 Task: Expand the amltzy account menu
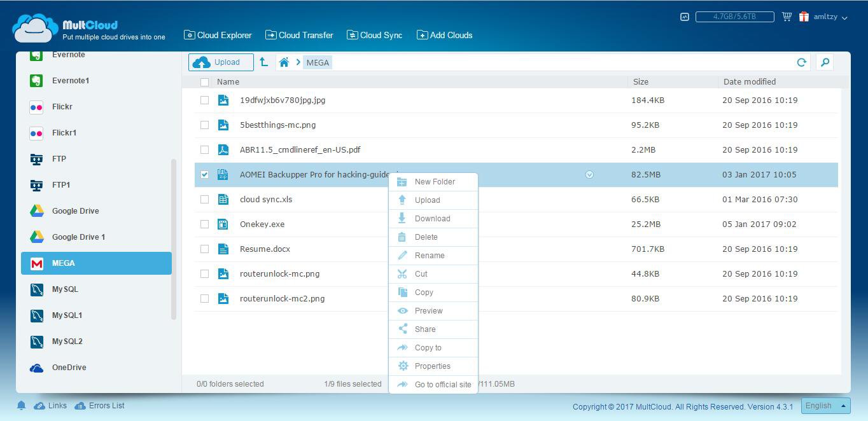830,17
